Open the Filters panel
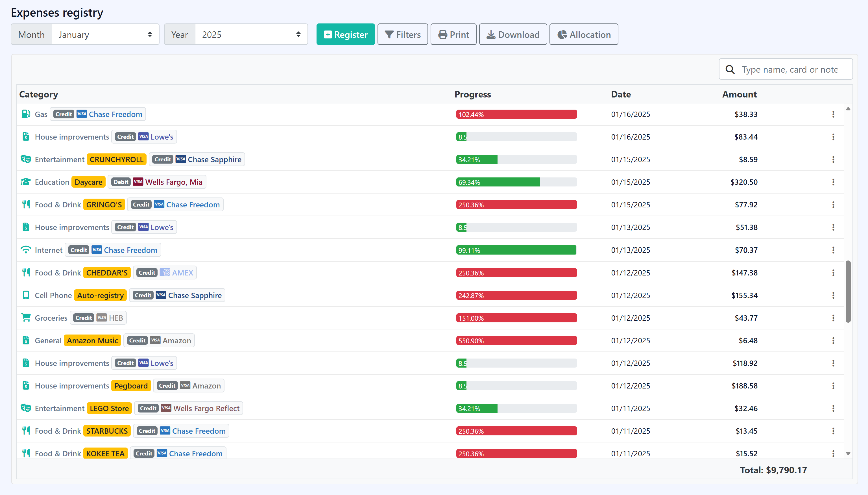This screenshot has width=868, height=495. tap(403, 34)
